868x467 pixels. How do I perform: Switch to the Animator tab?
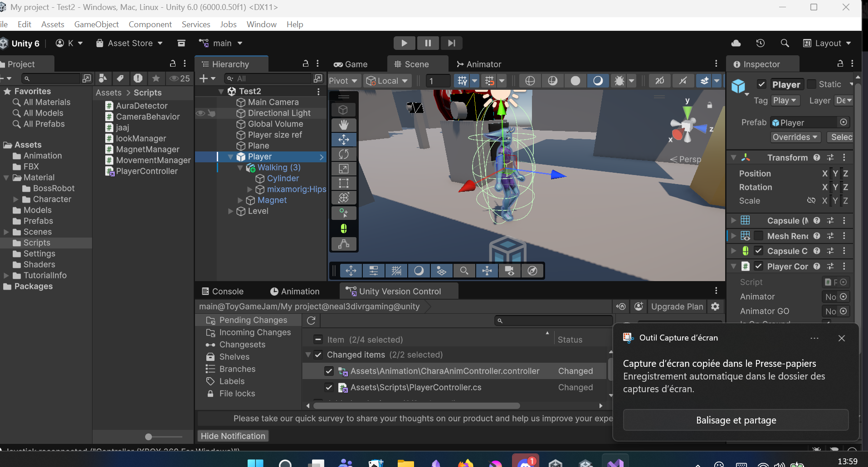[x=479, y=64]
